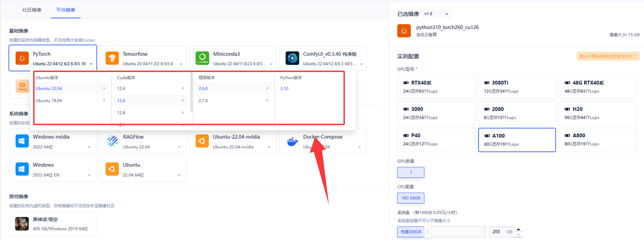Select the RTX40系 GPU card
Image resolution: width=644 pixels, height=240 pixels.
[436, 87]
